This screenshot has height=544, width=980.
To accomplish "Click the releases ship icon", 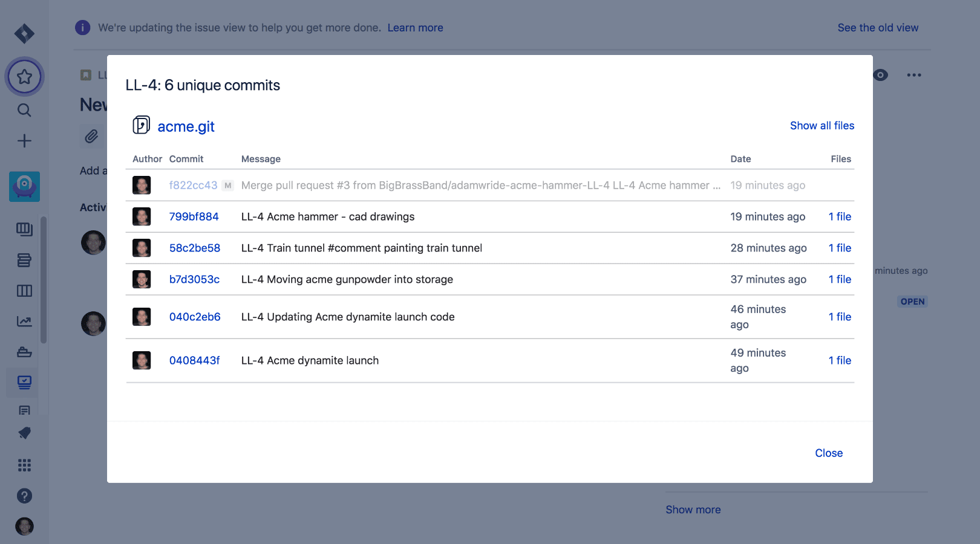I will [24, 352].
